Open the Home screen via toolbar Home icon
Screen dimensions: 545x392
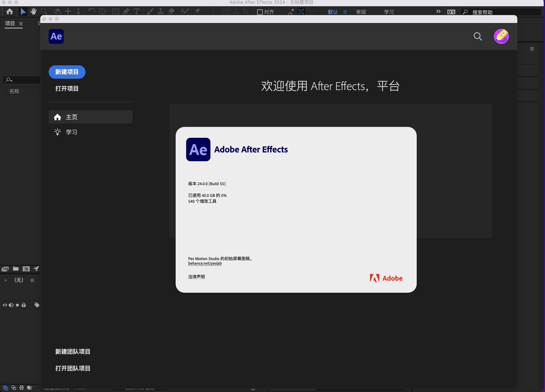10,11
